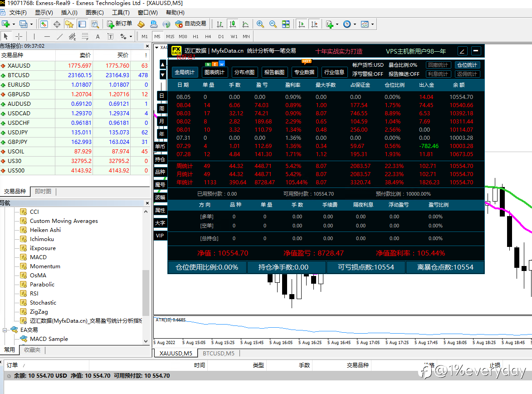Select the equidistant channel tool
The height and width of the screenshot is (394, 532).
click(x=72, y=36)
